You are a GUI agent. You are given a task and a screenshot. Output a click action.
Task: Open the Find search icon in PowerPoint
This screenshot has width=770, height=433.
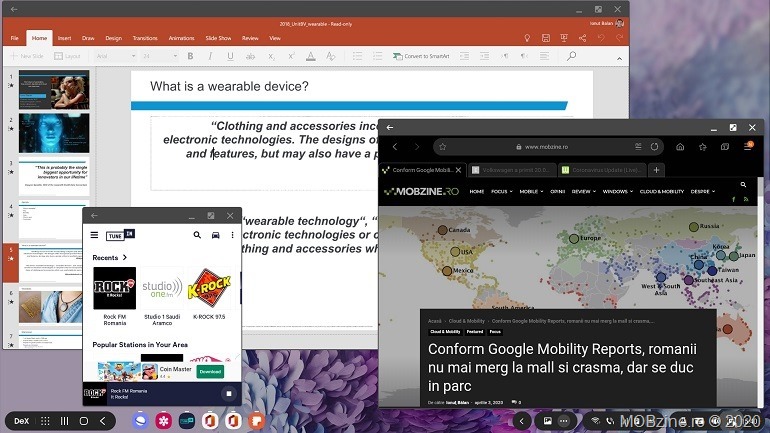pyautogui.click(x=571, y=56)
